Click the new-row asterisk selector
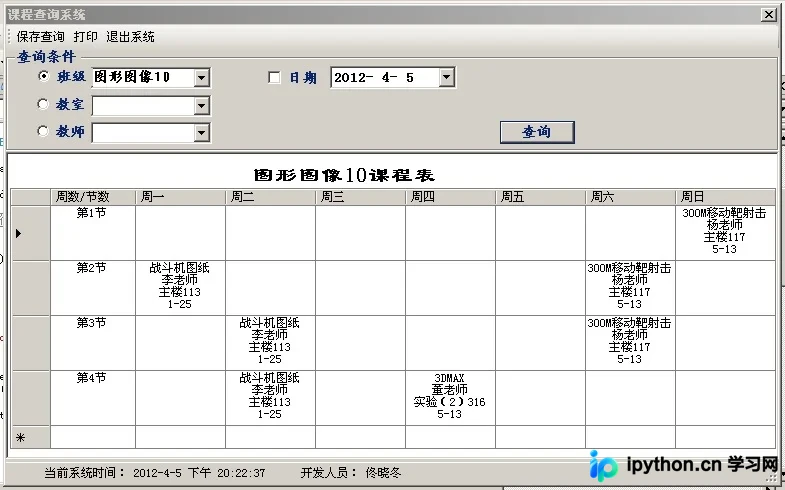Viewport: 785px width, 490px height. pyautogui.click(x=30, y=437)
